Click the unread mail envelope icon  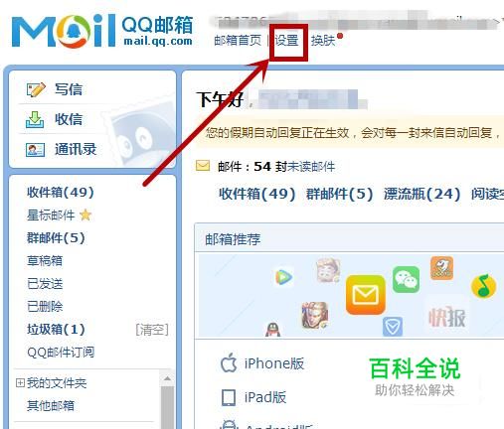click(x=203, y=166)
